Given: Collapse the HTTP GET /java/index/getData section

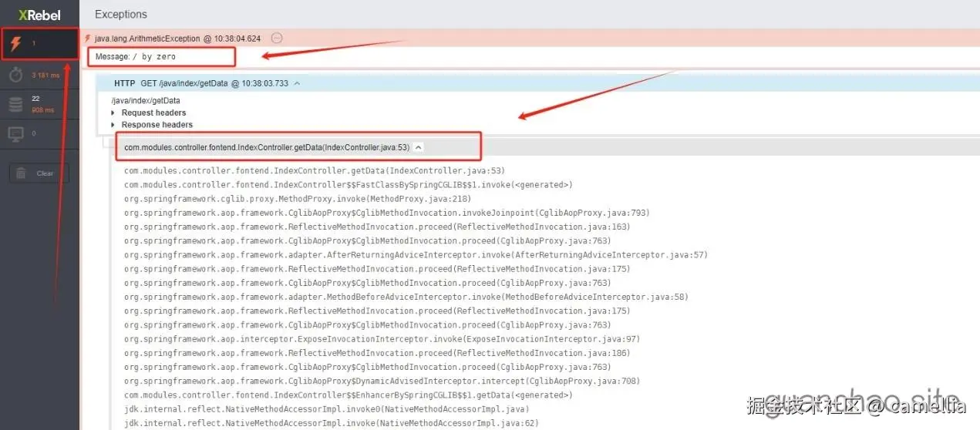Looking at the screenshot, I should point(297,83).
